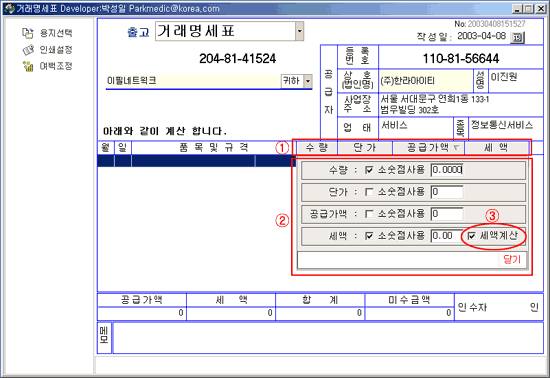The width and height of the screenshot is (550, 378).
Task: Toggle 세액 소숫점사용 checkbox
Action: click(x=369, y=236)
